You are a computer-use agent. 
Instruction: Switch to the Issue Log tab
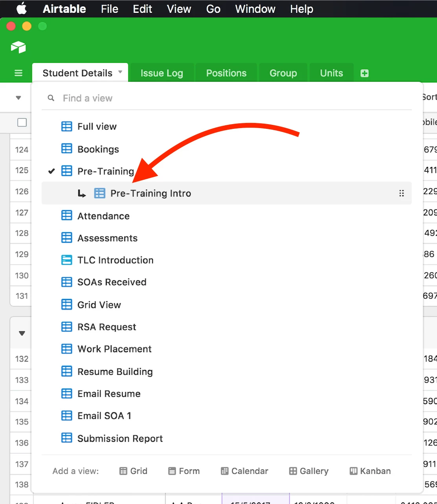pos(162,73)
